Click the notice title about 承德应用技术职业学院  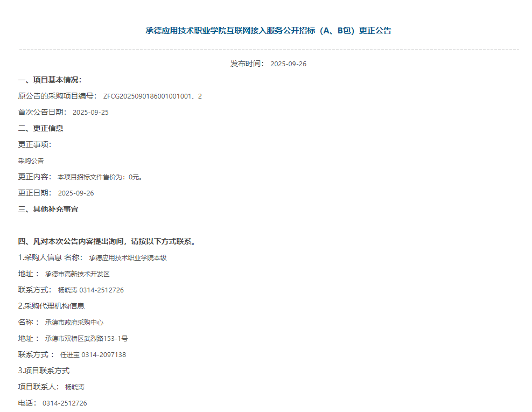pyautogui.click(x=266, y=31)
